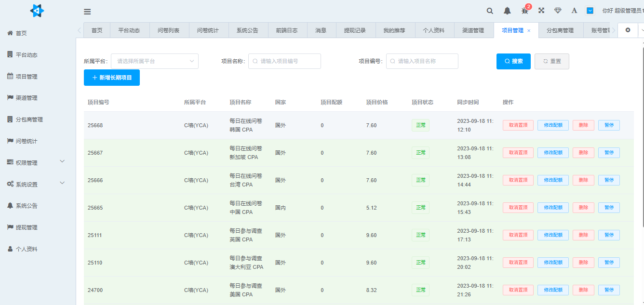Click the diamond theme icon in top bar
This screenshot has width=644, height=305.
pyautogui.click(x=558, y=11)
